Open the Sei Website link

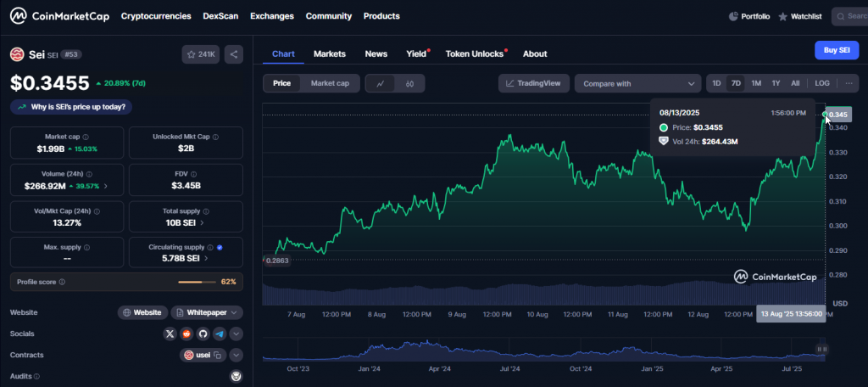[x=142, y=312]
